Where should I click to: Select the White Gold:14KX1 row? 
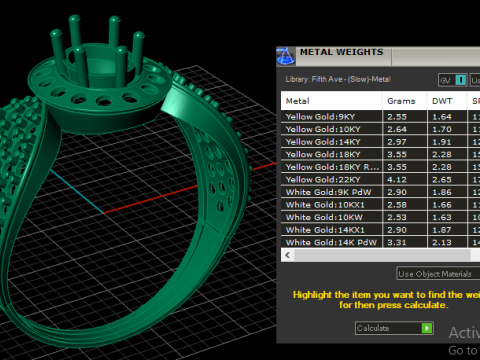click(x=380, y=230)
